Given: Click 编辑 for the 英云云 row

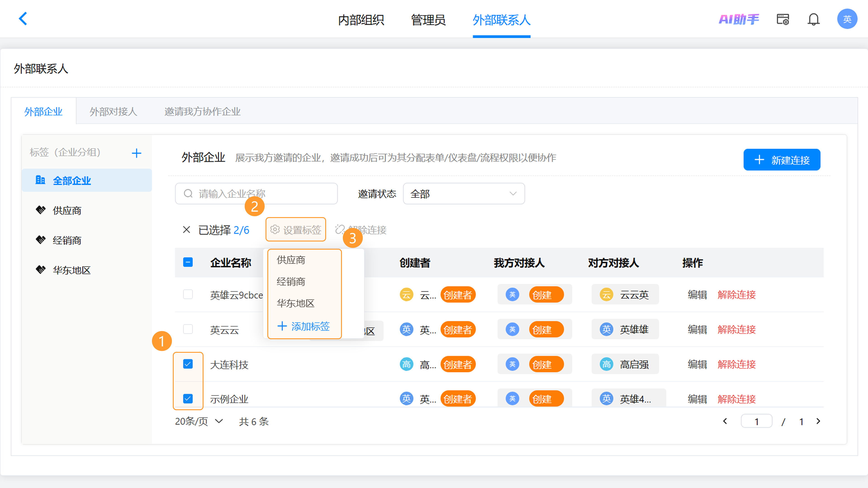Looking at the screenshot, I should coord(697,329).
